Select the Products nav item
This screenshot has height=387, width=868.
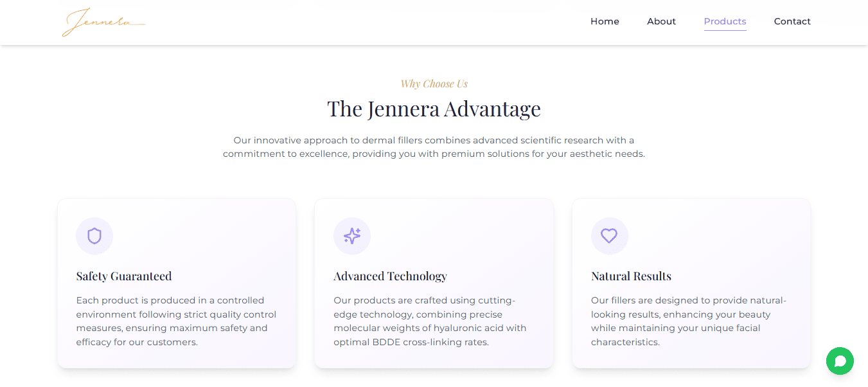tap(725, 21)
